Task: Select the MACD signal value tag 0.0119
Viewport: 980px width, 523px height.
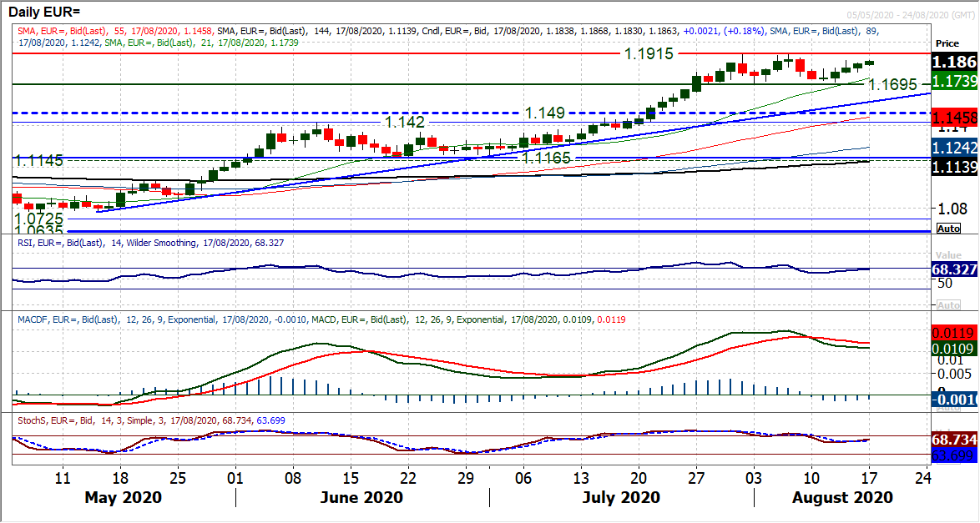Action: pyautogui.click(x=953, y=331)
